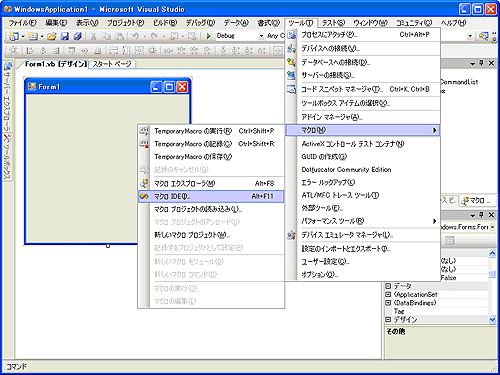The width and height of the screenshot is (500, 375).
Task: Click the solution explorer icon at toolbar right
Action: click(x=483, y=36)
